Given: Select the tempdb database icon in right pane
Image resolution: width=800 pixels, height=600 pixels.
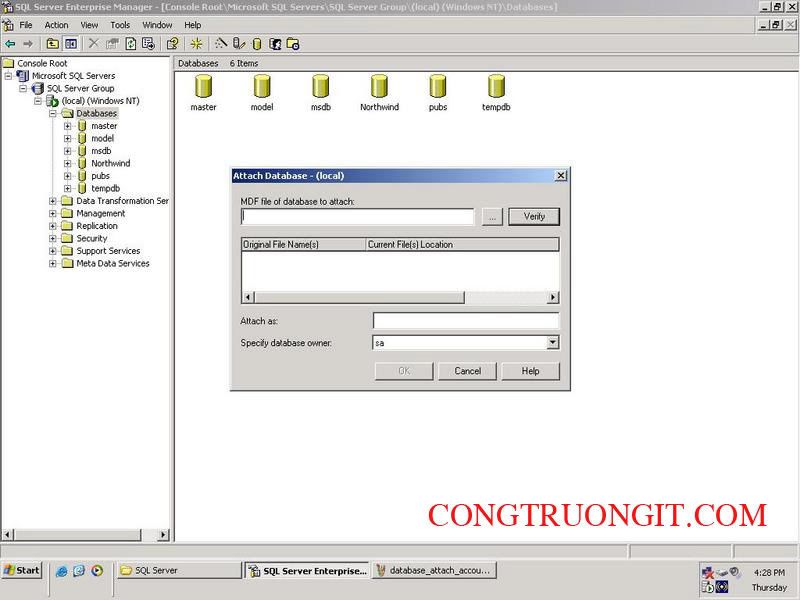Looking at the screenshot, I should [496, 86].
